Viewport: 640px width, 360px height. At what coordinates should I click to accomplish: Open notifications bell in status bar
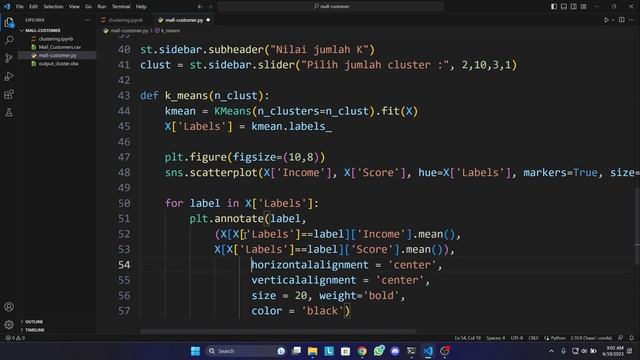pos(631,338)
